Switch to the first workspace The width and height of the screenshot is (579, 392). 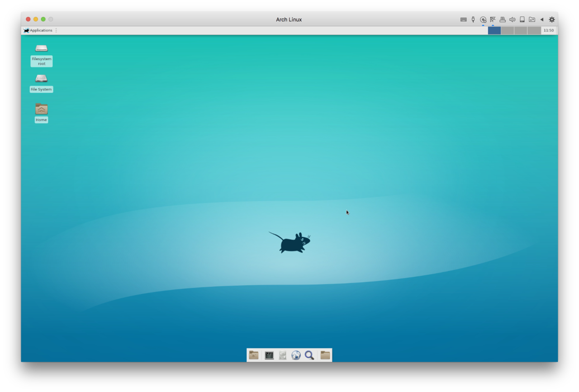[494, 30]
